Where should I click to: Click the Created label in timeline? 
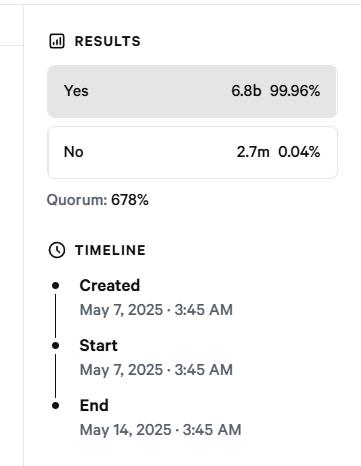pos(109,286)
